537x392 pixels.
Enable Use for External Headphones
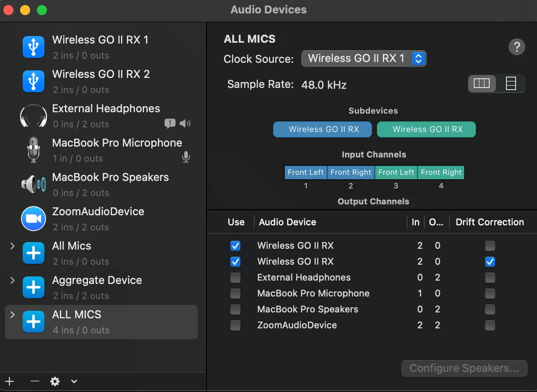click(x=235, y=277)
